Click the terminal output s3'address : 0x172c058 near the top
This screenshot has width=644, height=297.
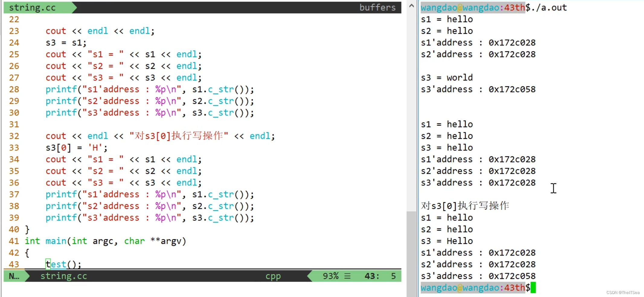point(478,89)
